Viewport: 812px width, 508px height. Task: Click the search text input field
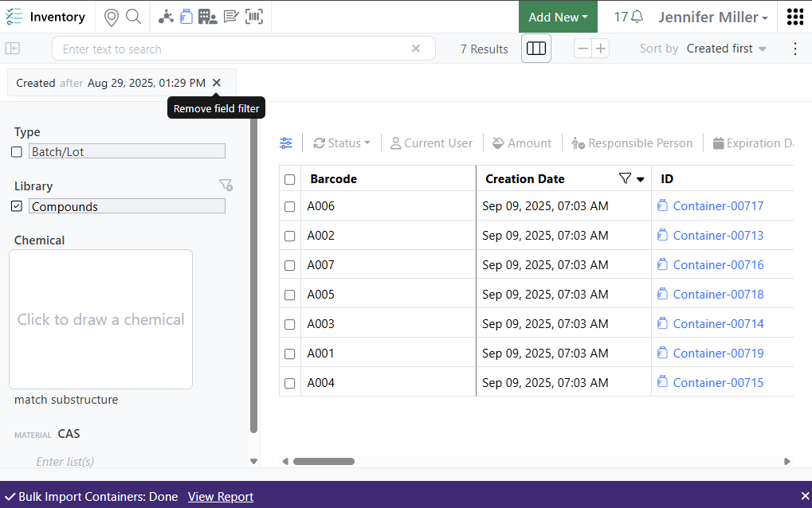(x=235, y=49)
